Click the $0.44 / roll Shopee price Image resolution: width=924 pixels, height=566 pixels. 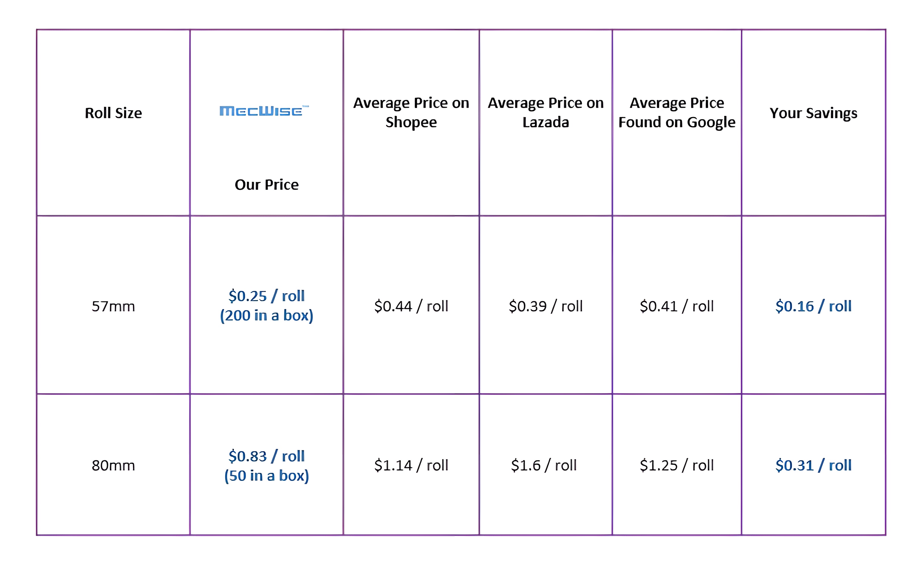(411, 307)
